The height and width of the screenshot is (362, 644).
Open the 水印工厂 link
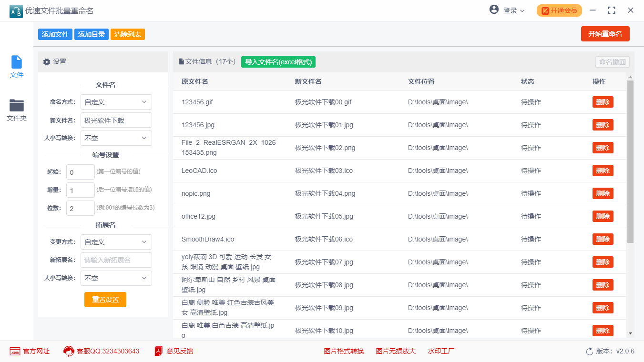point(441,351)
